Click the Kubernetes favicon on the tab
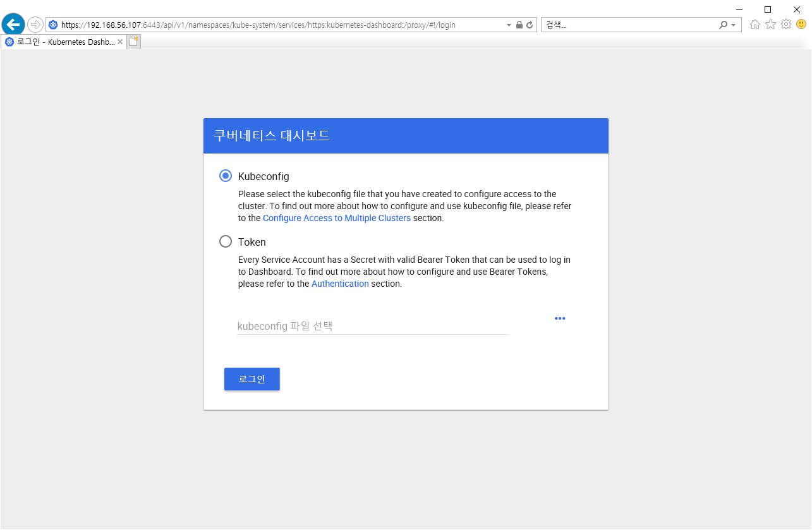 click(x=9, y=42)
